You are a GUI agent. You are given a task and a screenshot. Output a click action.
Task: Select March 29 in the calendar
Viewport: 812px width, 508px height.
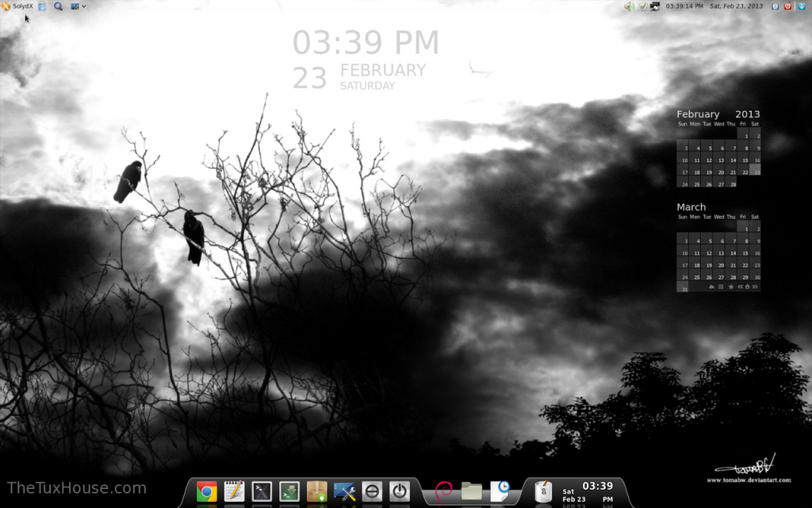pos(743,275)
